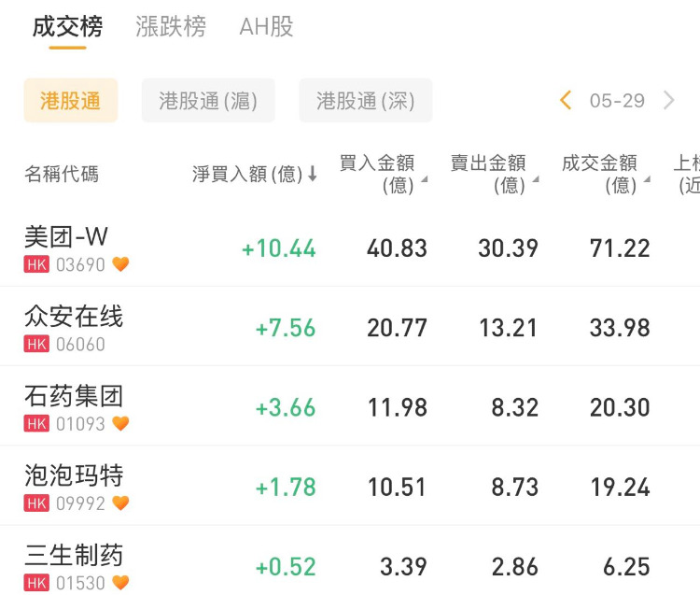Select the 港股通 filter

[x=71, y=101]
